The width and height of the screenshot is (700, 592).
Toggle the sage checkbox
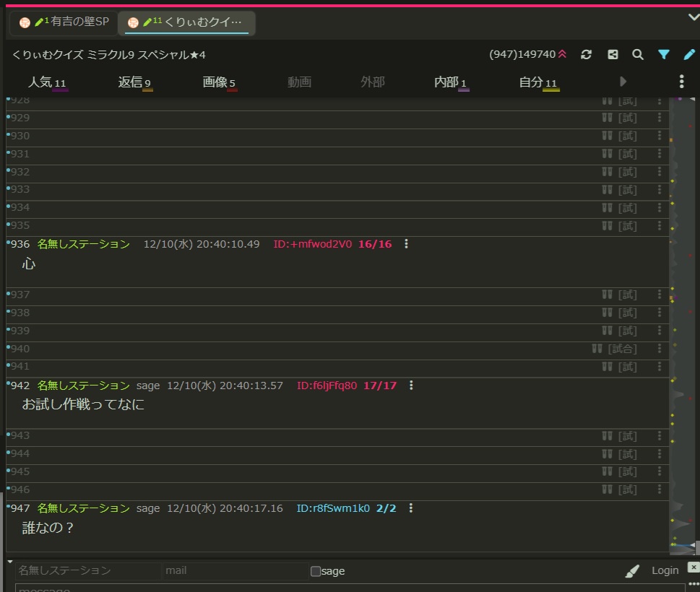[x=316, y=571]
